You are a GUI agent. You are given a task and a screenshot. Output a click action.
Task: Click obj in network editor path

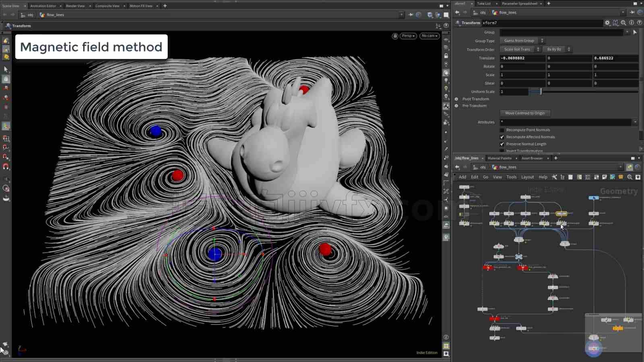click(x=483, y=167)
